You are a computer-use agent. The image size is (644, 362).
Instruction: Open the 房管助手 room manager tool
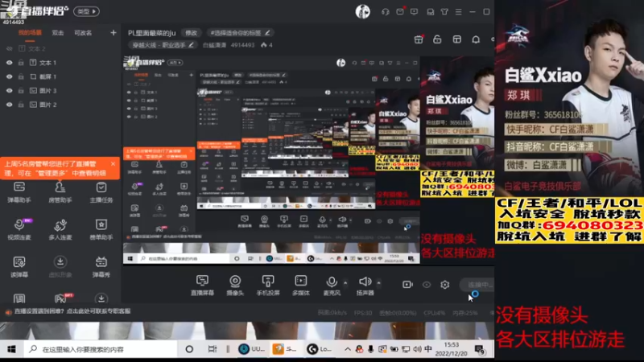[x=60, y=191]
